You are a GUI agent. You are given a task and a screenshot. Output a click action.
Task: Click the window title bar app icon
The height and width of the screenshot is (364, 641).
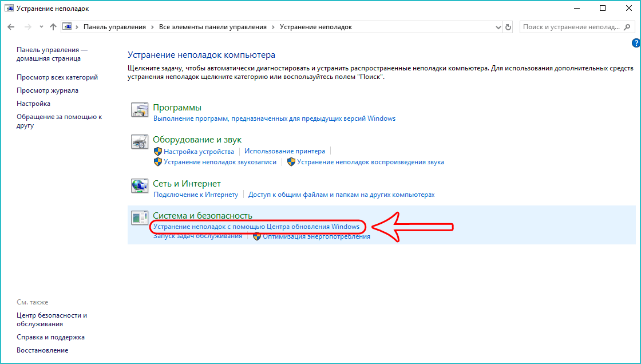click(9, 8)
